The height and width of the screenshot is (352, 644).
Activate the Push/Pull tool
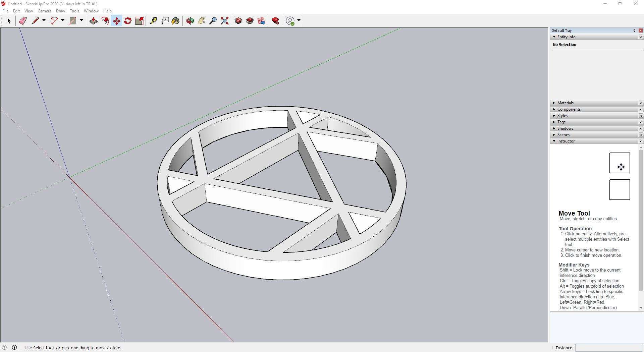point(93,21)
